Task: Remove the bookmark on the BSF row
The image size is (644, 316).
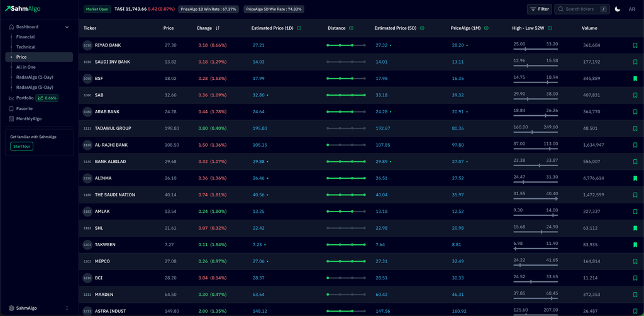Action: tap(635, 79)
